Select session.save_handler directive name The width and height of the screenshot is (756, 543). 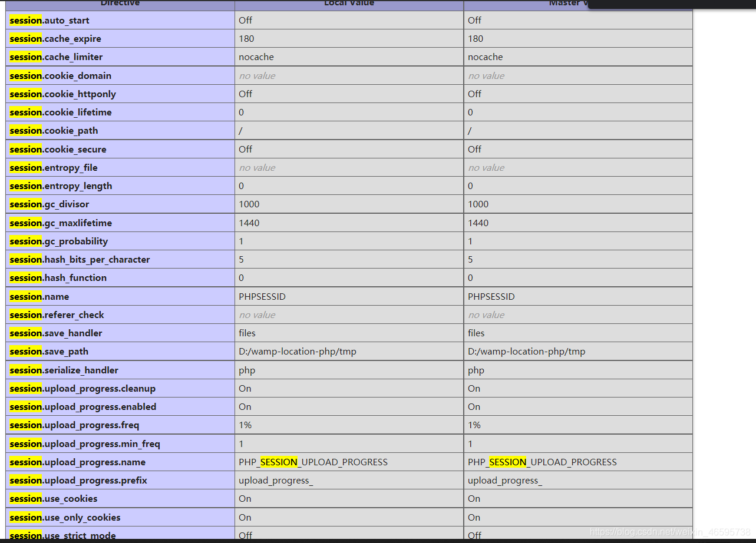pyautogui.click(x=56, y=333)
